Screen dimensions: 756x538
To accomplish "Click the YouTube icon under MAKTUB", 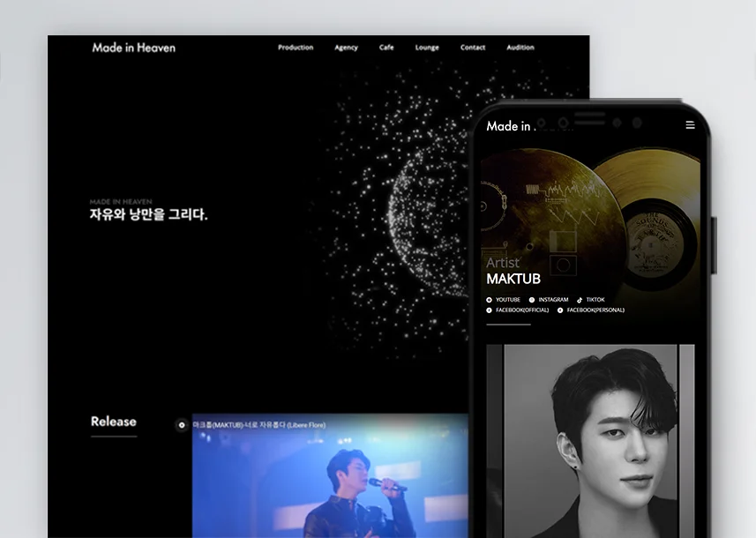I will click(x=489, y=300).
